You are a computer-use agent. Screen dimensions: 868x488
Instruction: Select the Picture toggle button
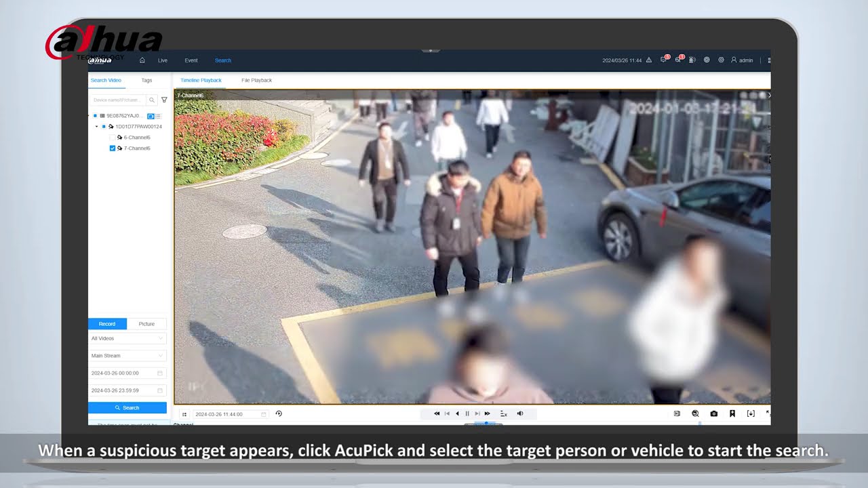146,324
